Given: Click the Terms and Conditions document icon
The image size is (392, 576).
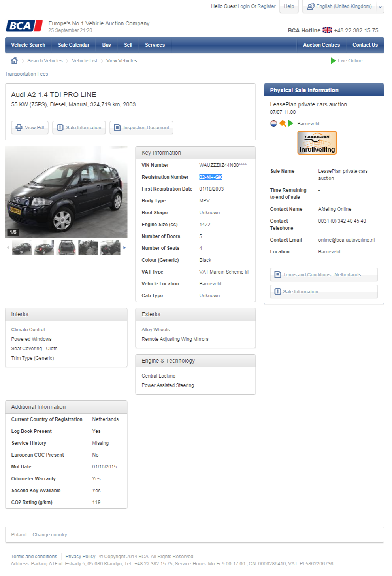Looking at the screenshot, I should click(278, 274).
